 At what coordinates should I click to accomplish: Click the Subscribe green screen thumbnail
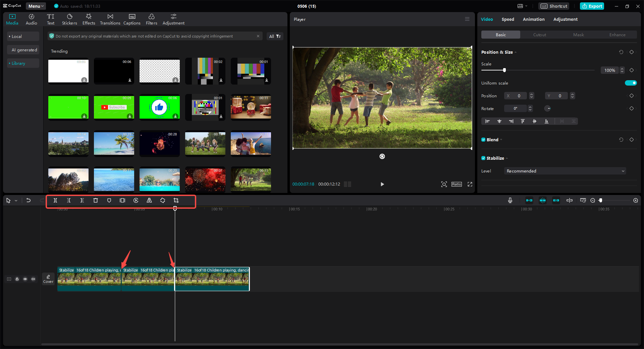(114, 107)
